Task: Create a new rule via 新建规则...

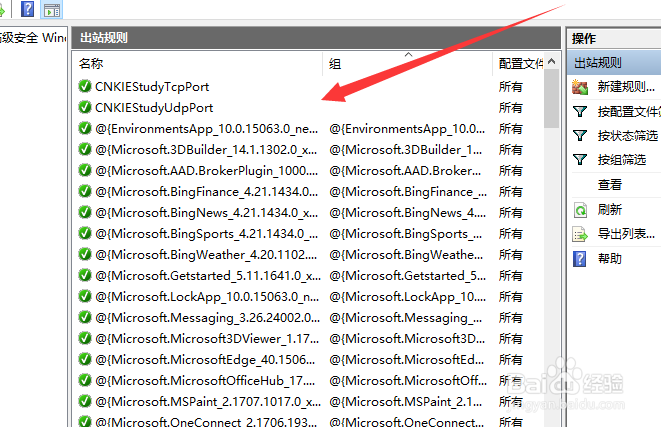Action: click(x=626, y=87)
